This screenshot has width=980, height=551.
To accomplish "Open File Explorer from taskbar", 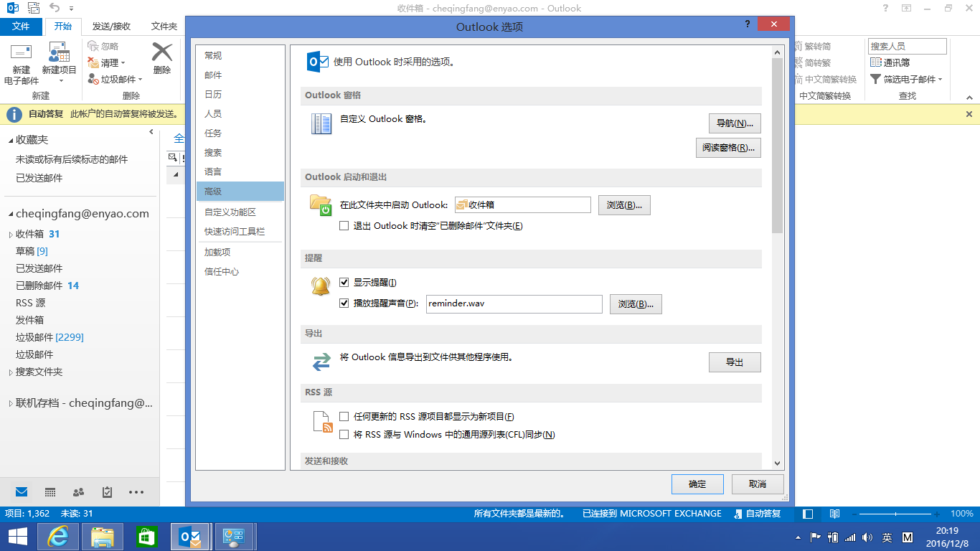I will pyautogui.click(x=103, y=537).
